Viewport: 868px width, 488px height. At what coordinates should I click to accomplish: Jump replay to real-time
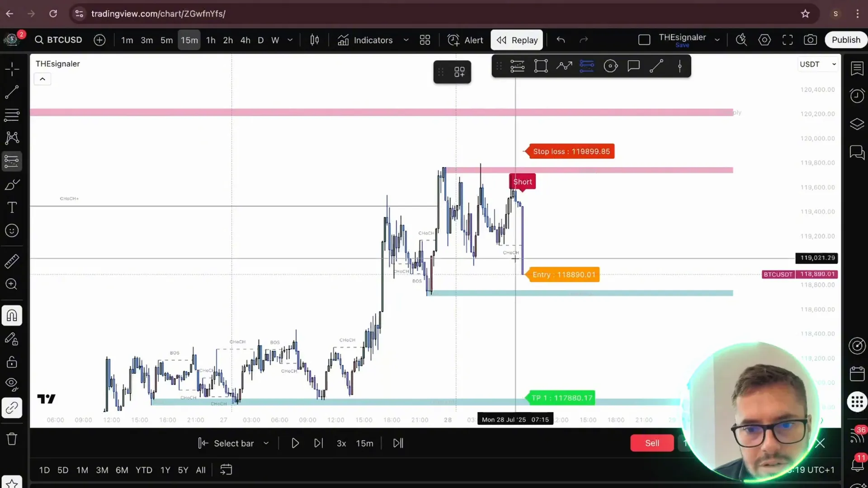click(398, 443)
